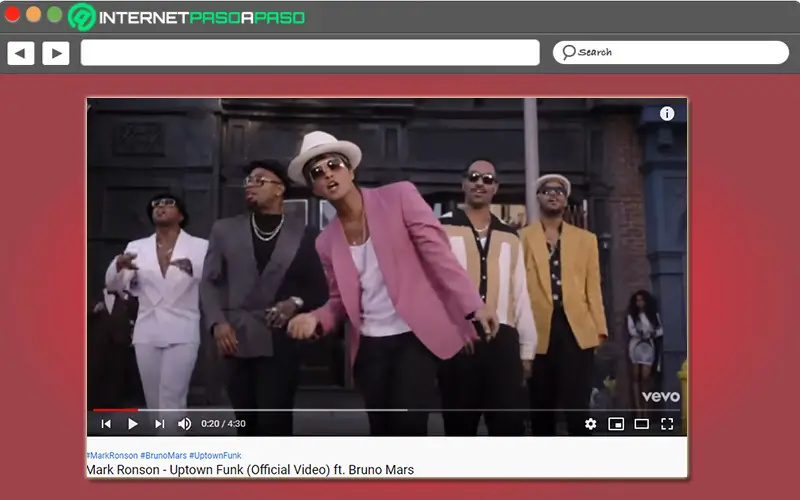Screen dimensions: 800x500
Task: Click the InternetPasoAPaso logo icon
Action: [82, 17]
